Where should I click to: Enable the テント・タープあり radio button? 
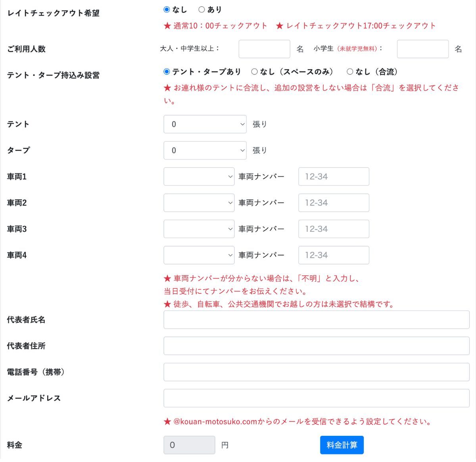166,71
